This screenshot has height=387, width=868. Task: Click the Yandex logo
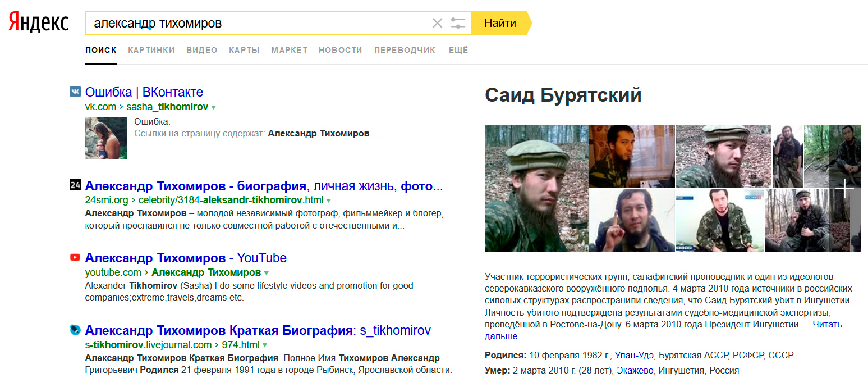click(x=38, y=23)
